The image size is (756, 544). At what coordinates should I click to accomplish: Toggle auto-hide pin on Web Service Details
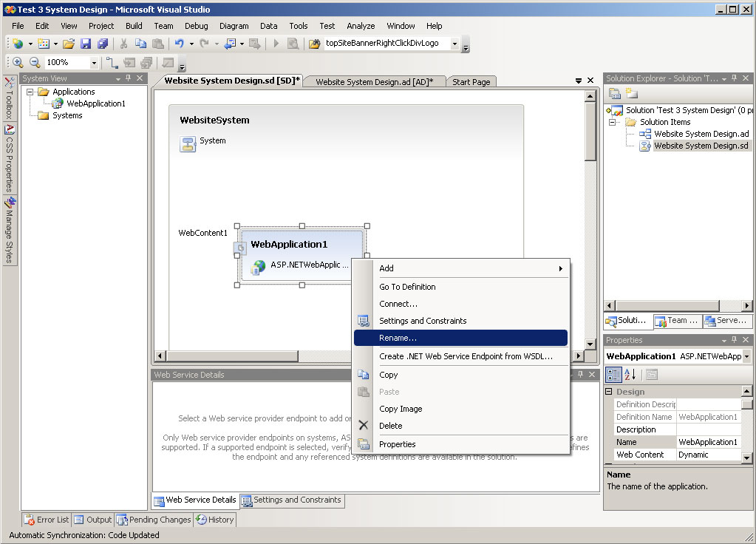(581, 374)
